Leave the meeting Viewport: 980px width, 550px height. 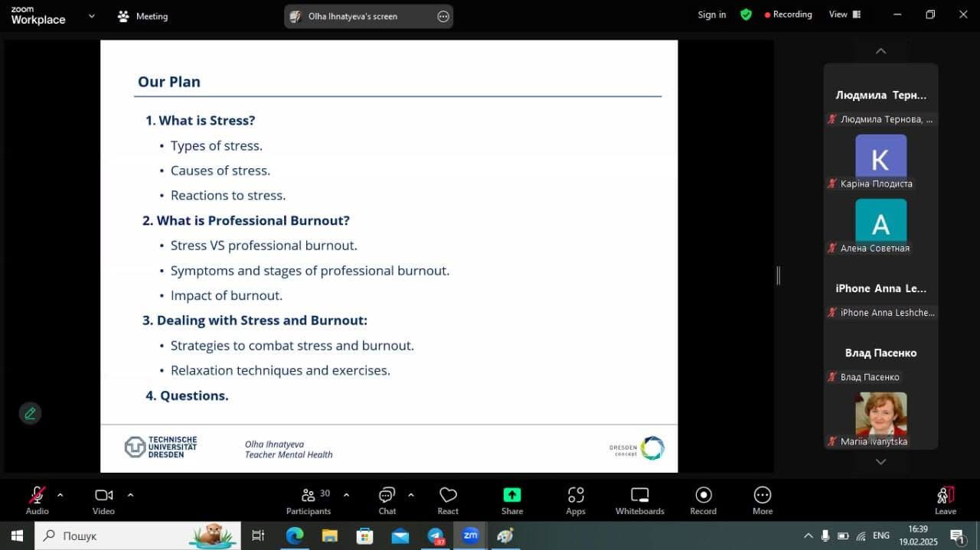pos(946,500)
